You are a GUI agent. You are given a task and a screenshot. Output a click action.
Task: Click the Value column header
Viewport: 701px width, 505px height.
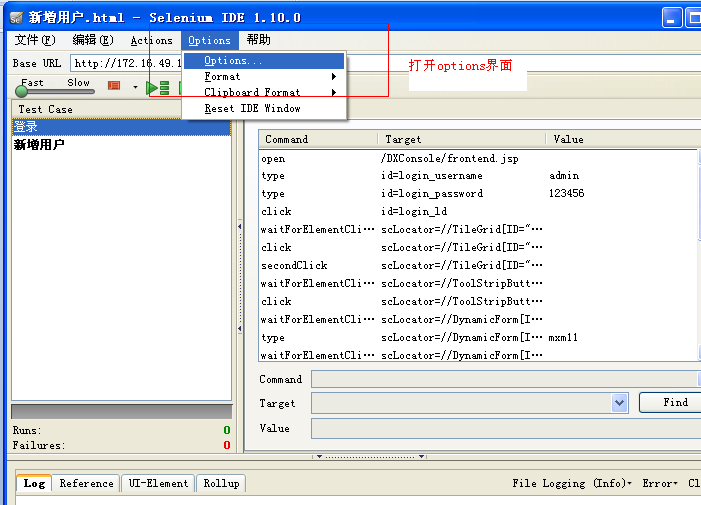click(624, 139)
